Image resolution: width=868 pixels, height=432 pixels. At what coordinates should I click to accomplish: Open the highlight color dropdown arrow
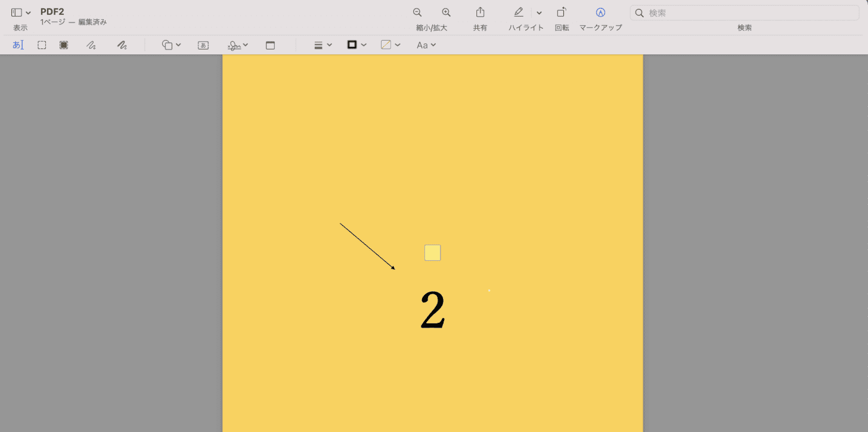point(539,13)
